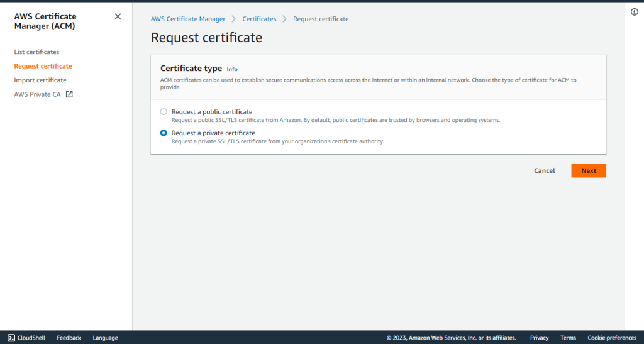Go to AWS Certificate Manager breadcrumb

click(188, 19)
